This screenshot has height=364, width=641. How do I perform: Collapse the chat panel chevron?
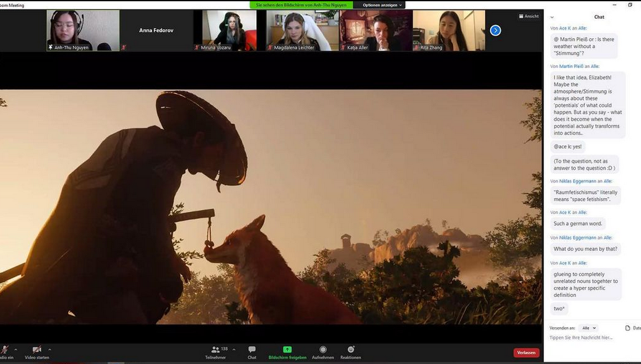pyautogui.click(x=552, y=17)
